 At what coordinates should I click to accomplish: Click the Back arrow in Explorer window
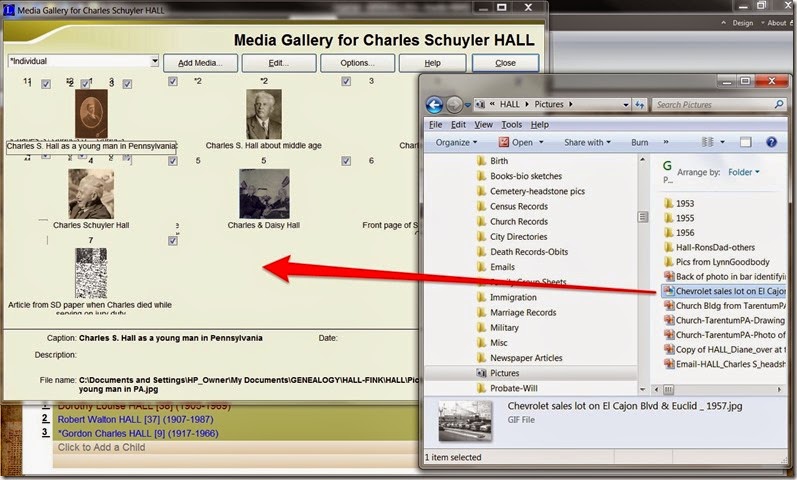click(434, 105)
